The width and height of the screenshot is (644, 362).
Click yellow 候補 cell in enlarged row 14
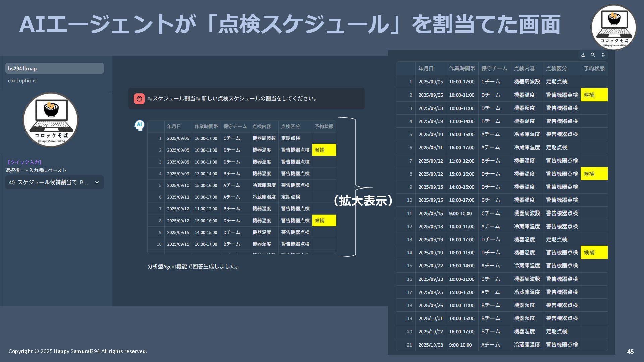(x=594, y=252)
